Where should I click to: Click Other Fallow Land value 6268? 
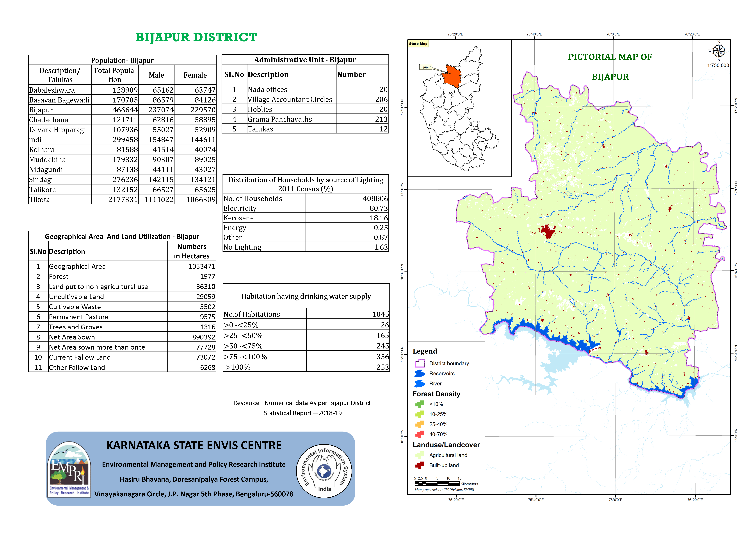[x=208, y=367]
